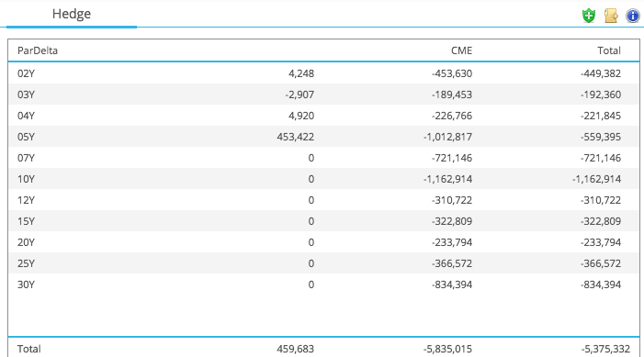Select the 30Y tenor row
Screen dimensions: 644x357
coord(323,284)
